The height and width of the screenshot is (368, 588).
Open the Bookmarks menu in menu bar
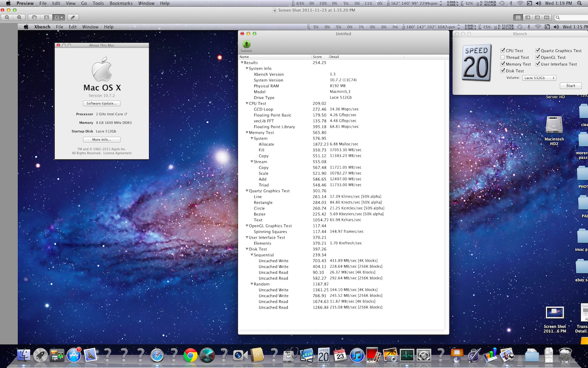(x=120, y=4)
